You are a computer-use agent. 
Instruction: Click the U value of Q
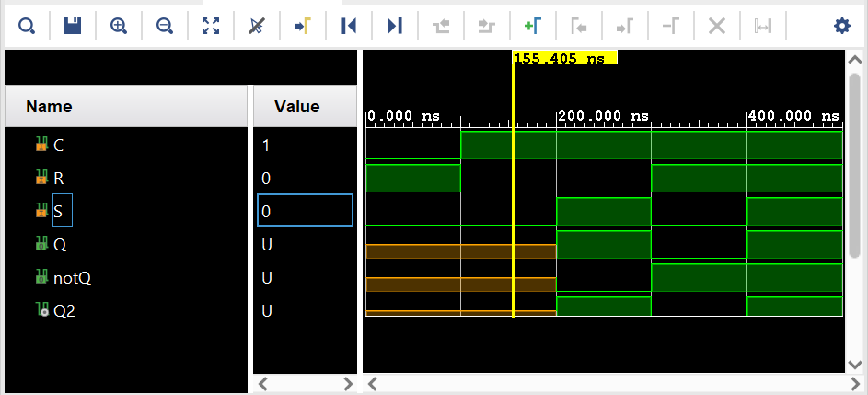click(x=267, y=244)
